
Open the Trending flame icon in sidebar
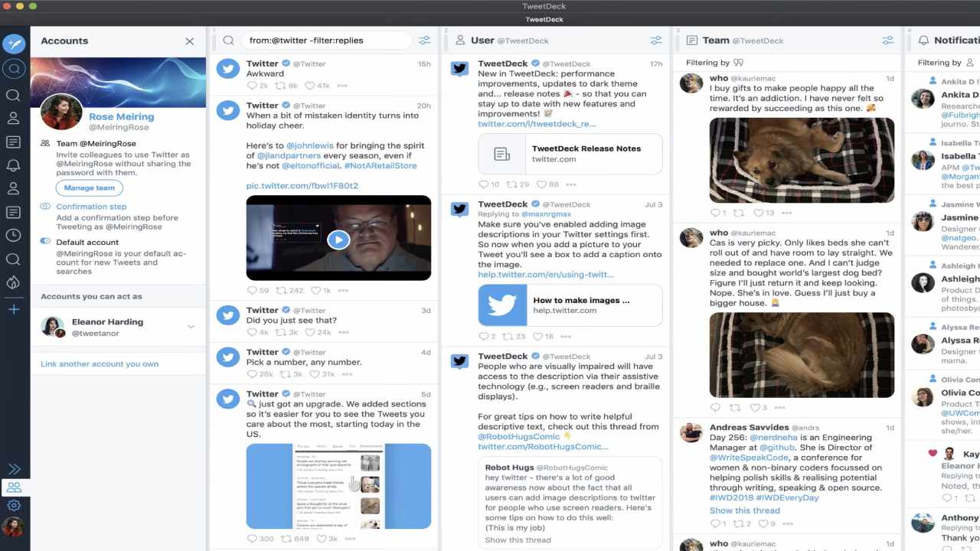pos(13,282)
